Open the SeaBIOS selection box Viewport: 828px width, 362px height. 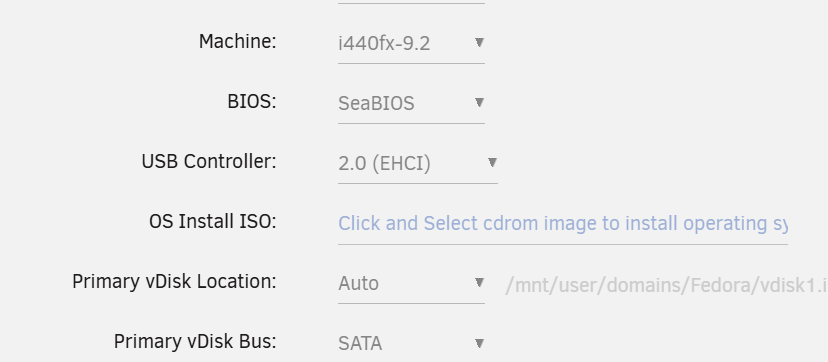coord(411,103)
